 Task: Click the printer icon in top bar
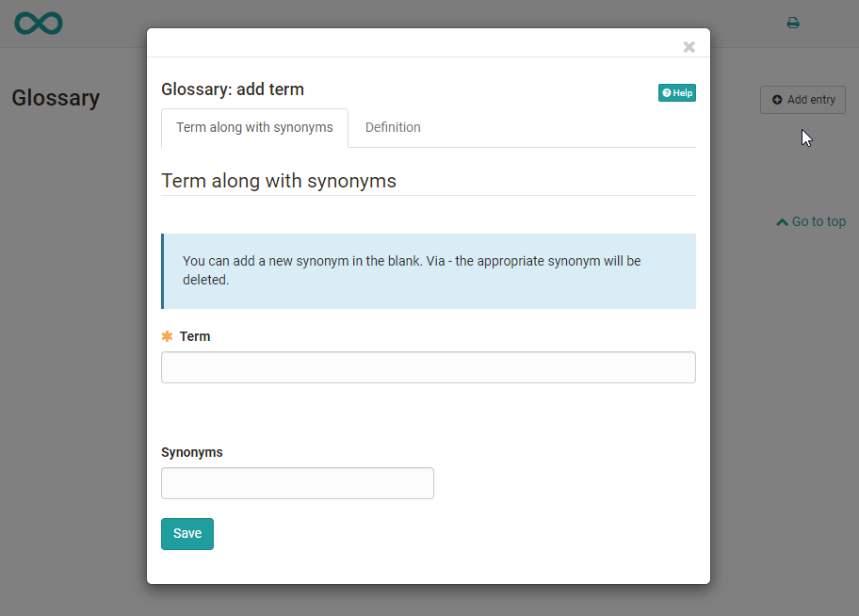(x=793, y=23)
